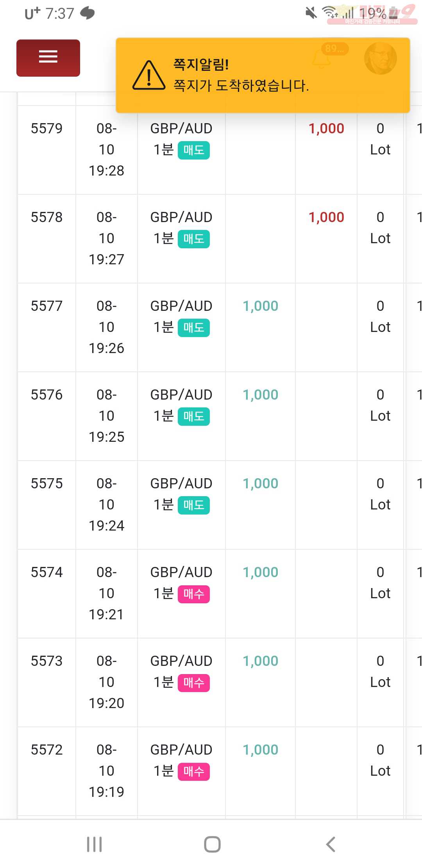Tap the 매수 badge on row 5574
The image size is (422, 868).
click(194, 594)
